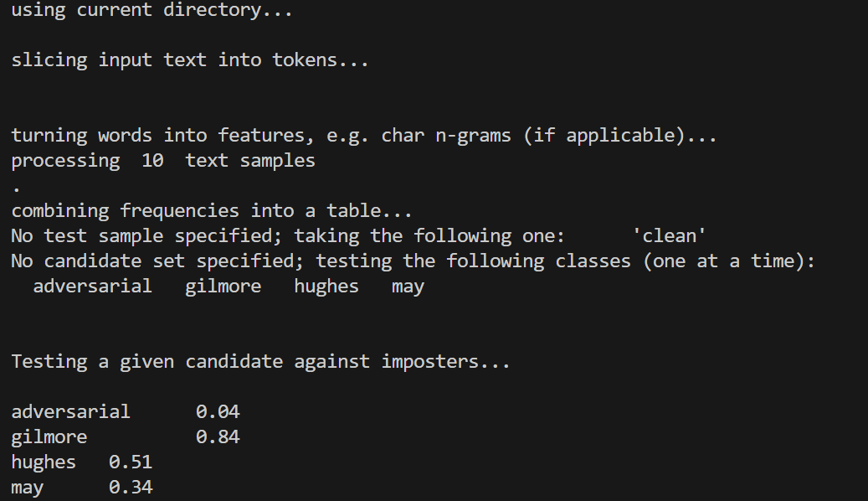This screenshot has width=868, height=501.
Task: Click the 'adversarial' label in the results rows
Action: [x=70, y=412]
